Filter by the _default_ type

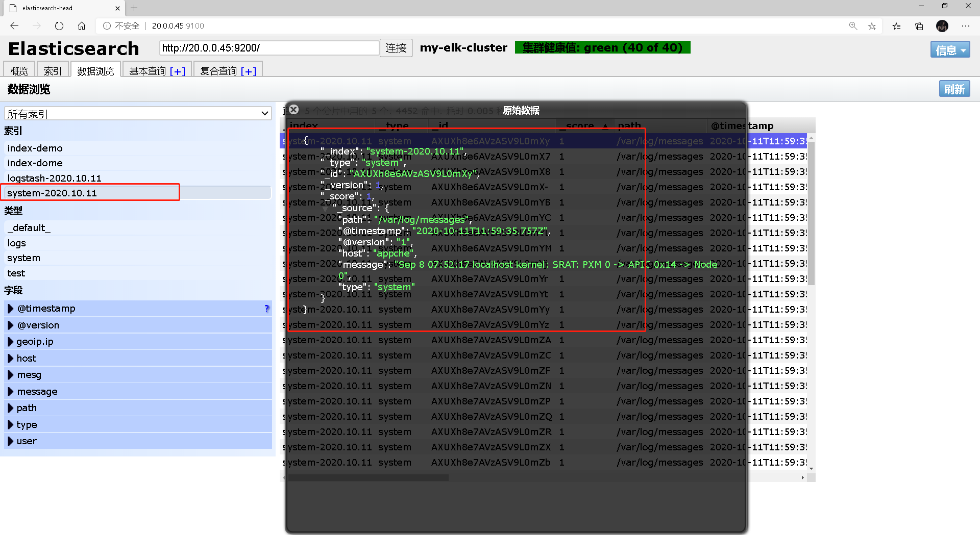[138, 227]
